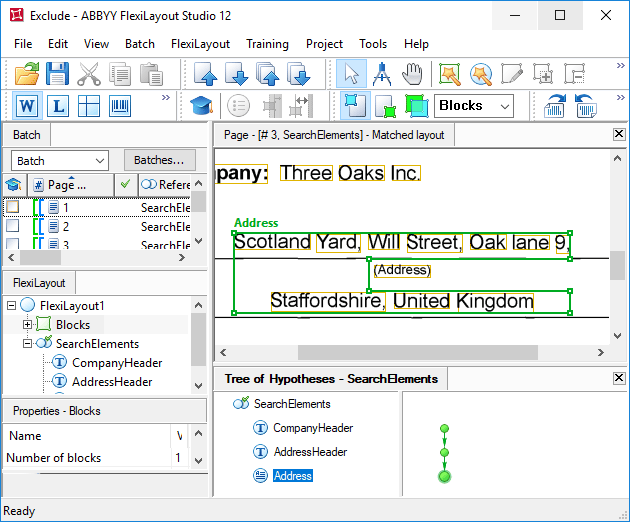The width and height of the screenshot is (630, 522).
Task: Click the graduation cap training icon in toolbar
Action: [202, 106]
